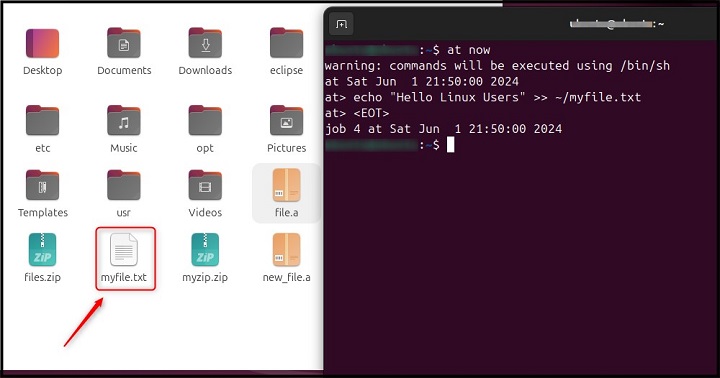
Task: Click the 'Videos' folder label
Action: pos(205,212)
